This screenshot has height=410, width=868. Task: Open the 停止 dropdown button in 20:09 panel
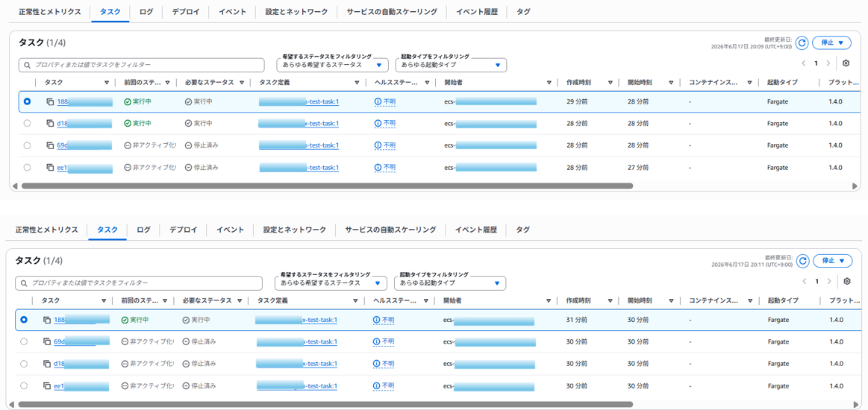click(x=831, y=42)
